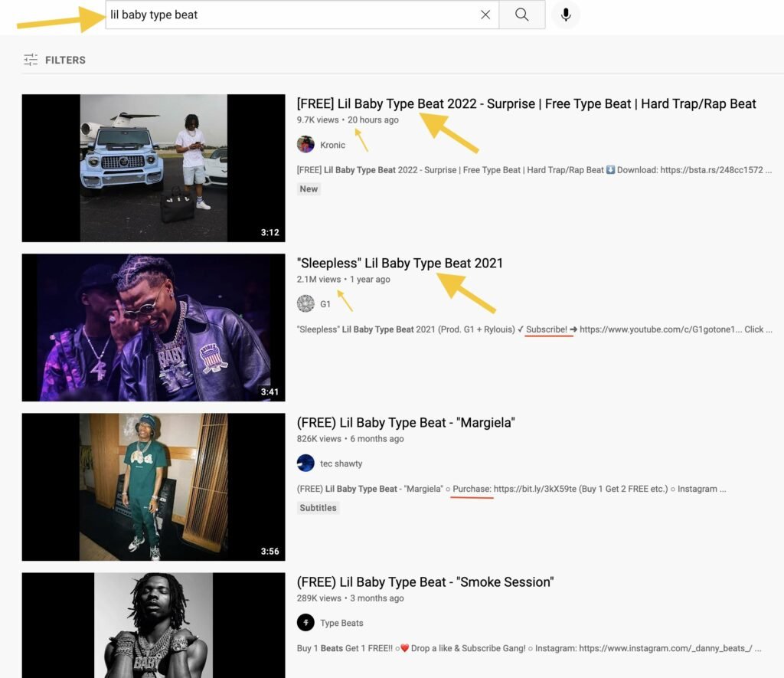Visit the Type Beats channel name link
This screenshot has width=784, height=678.
(341, 623)
